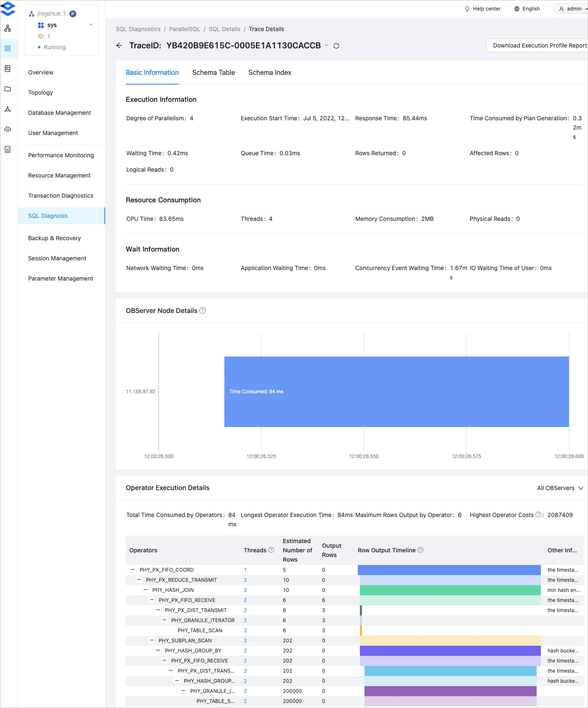Click the sys tenant icon
The width and height of the screenshot is (588, 708).
41,25
